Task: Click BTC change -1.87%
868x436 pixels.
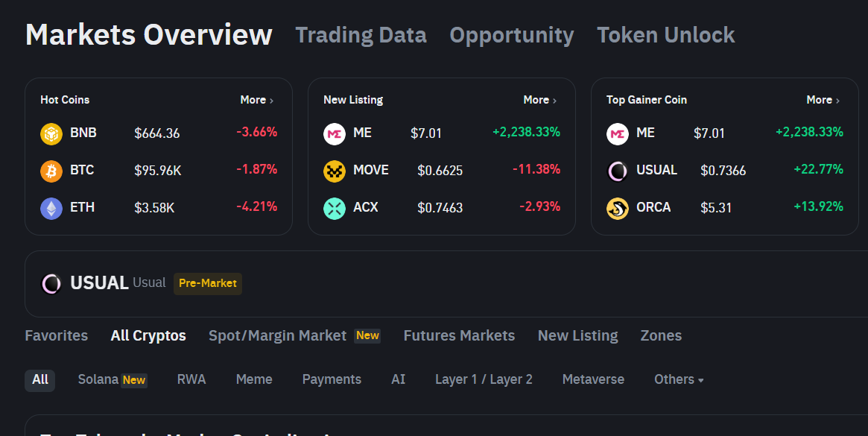Action: [257, 169]
